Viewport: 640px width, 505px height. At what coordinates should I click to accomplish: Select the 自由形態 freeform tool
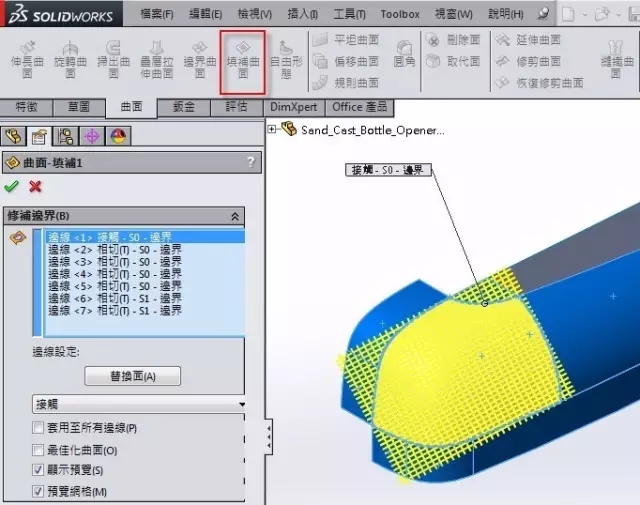click(x=286, y=60)
